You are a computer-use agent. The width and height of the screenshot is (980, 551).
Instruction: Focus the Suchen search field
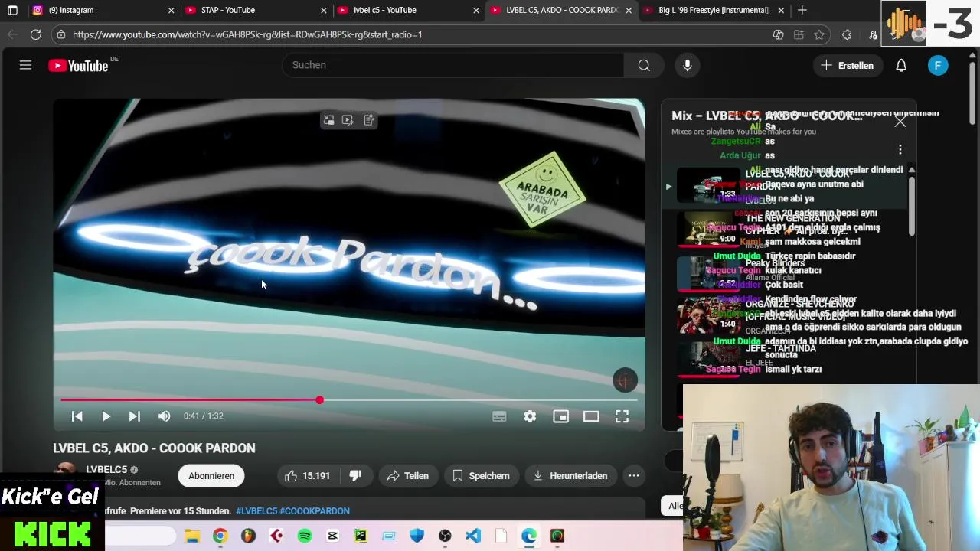[453, 65]
